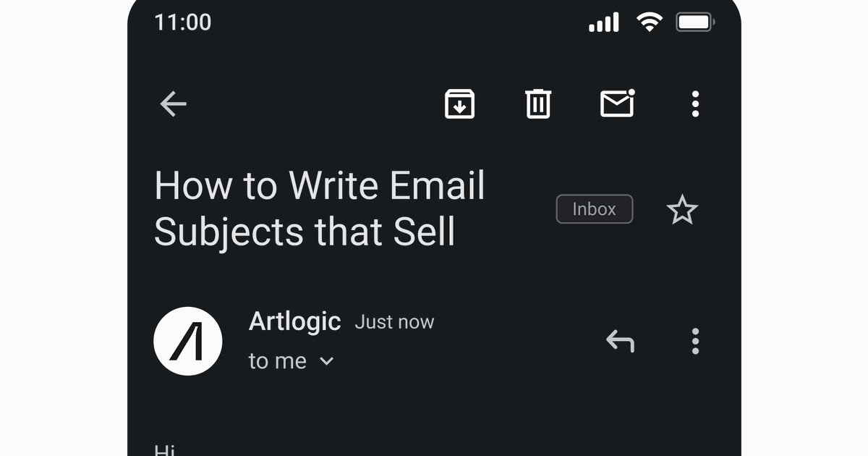The image size is (868, 456).
Task: Go back to the inbox with the arrow
Action: [173, 104]
